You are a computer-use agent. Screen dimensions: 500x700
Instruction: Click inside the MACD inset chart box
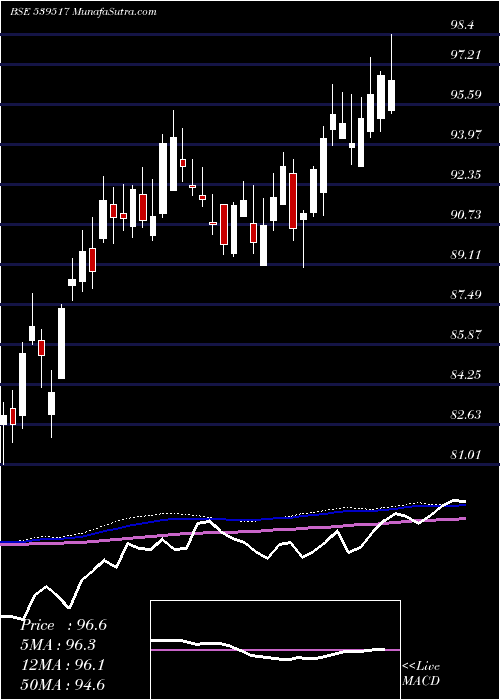[275, 650]
